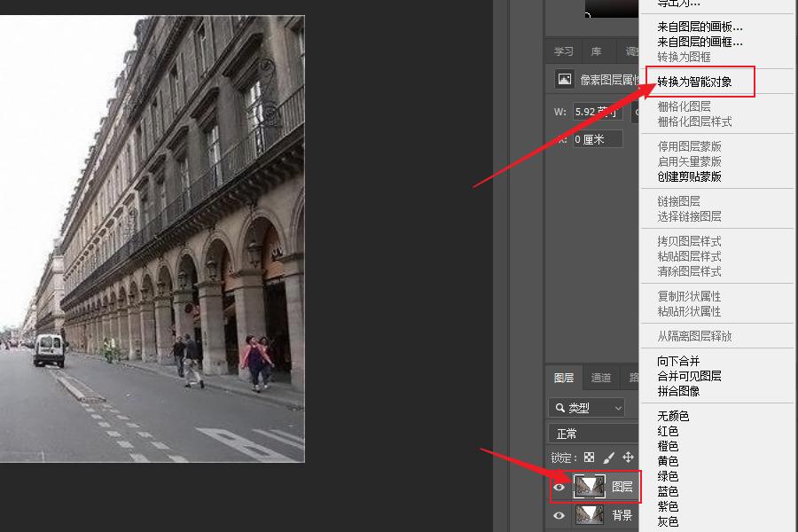Screen dimensions: 798x532
Task: Open the 学习 panel tab
Action: pos(564,51)
